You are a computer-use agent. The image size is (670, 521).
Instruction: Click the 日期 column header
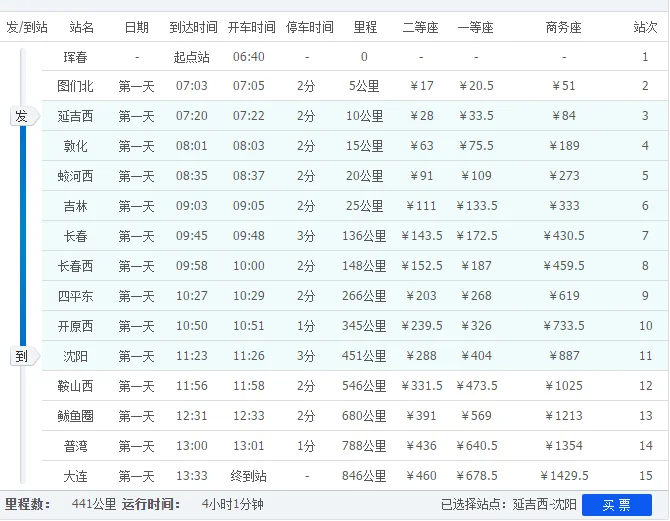136,27
